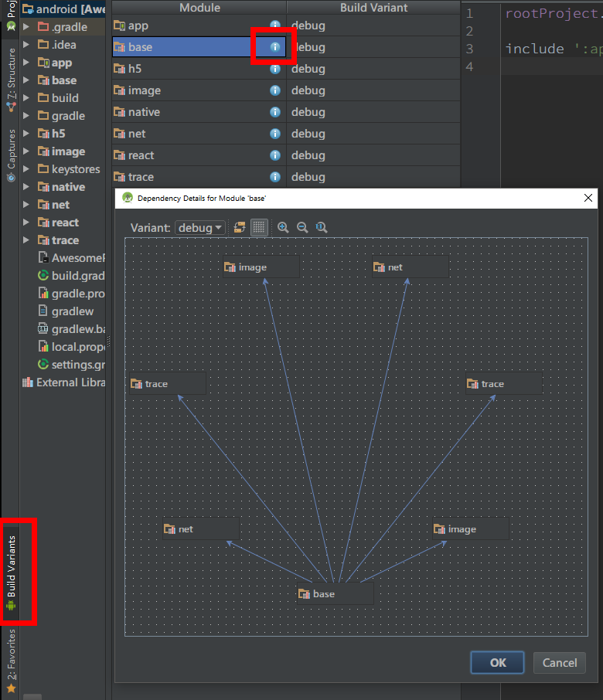The width and height of the screenshot is (603, 700).
Task: Select the native module in project tree
Action: pyautogui.click(x=62, y=187)
